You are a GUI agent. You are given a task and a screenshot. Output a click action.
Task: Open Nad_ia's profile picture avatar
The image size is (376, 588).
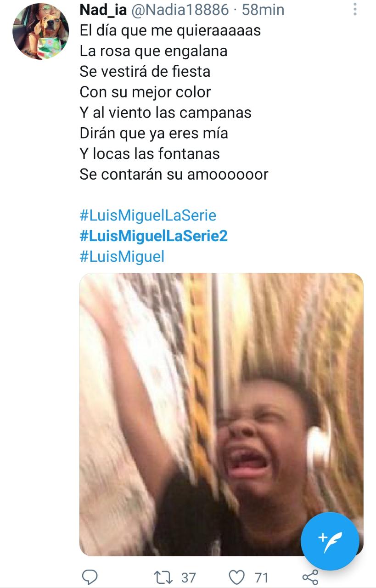pyautogui.click(x=40, y=31)
